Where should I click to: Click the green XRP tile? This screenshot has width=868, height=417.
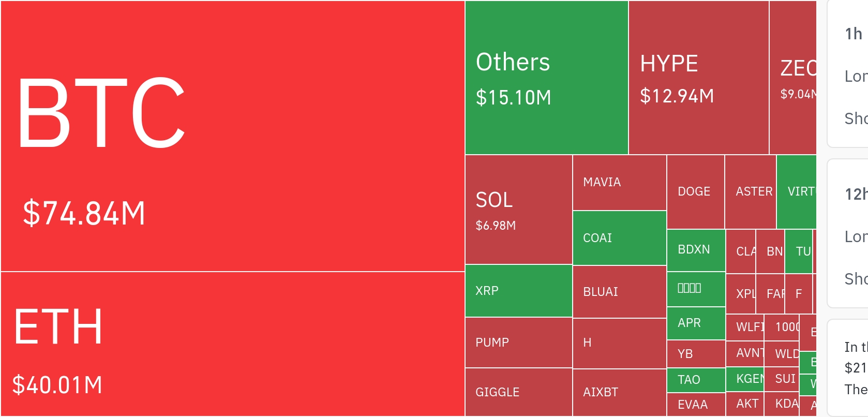[518, 291]
